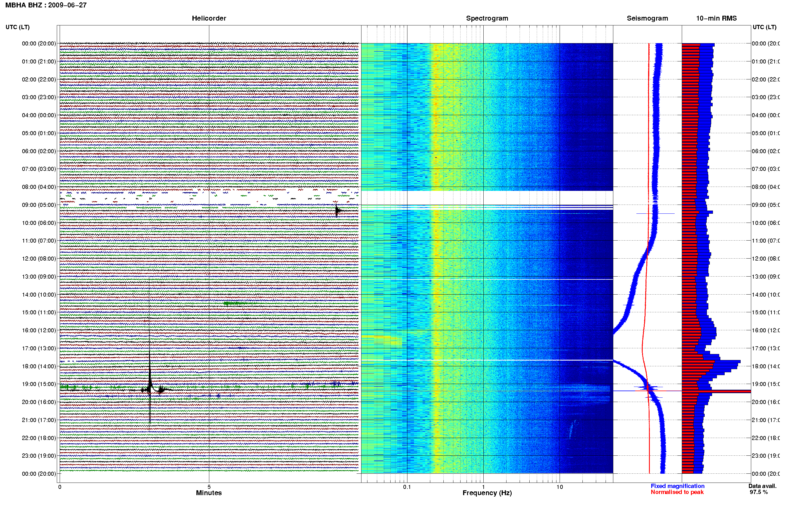The height and width of the screenshot is (508, 812).
Task: Click the '0' tick on Minutes axis
Action: pos(59,487)
